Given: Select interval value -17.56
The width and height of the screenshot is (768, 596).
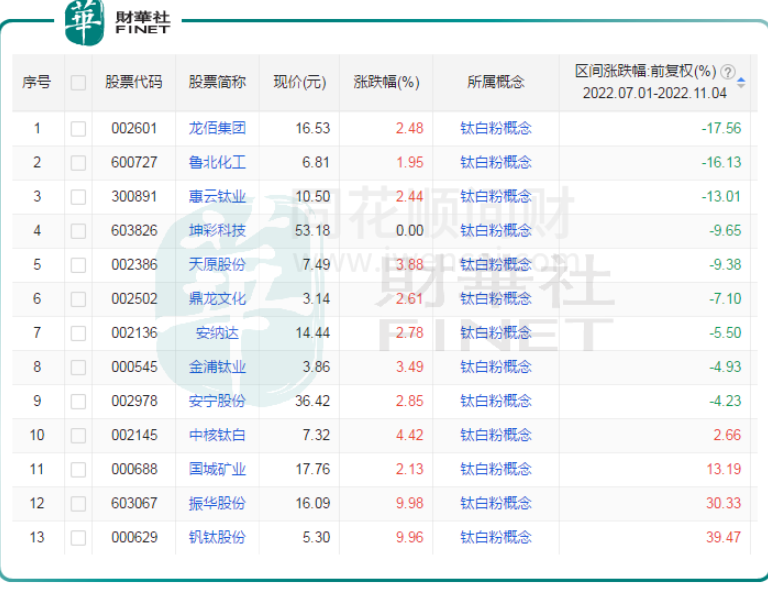Looking at the screenshot, I should click(x=721, y=128).
